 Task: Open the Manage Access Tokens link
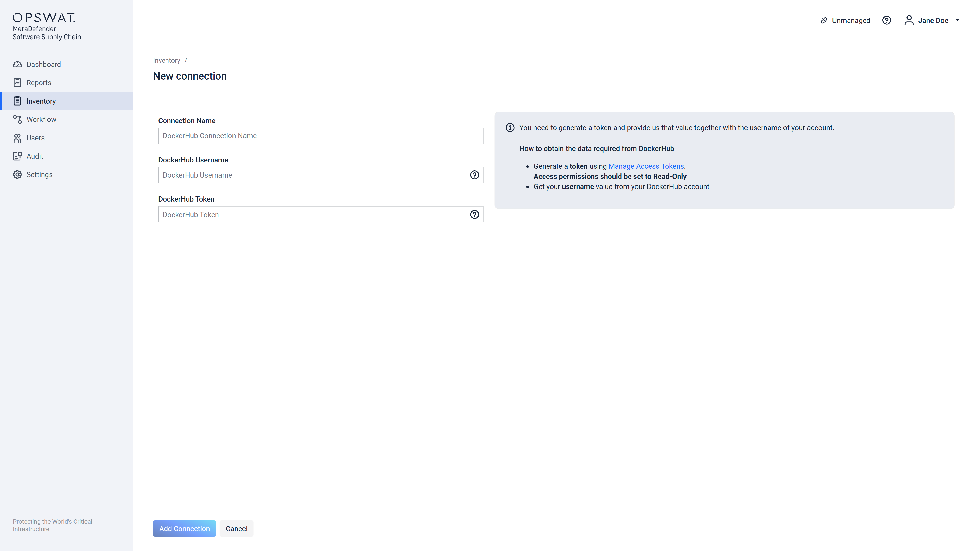646,166
